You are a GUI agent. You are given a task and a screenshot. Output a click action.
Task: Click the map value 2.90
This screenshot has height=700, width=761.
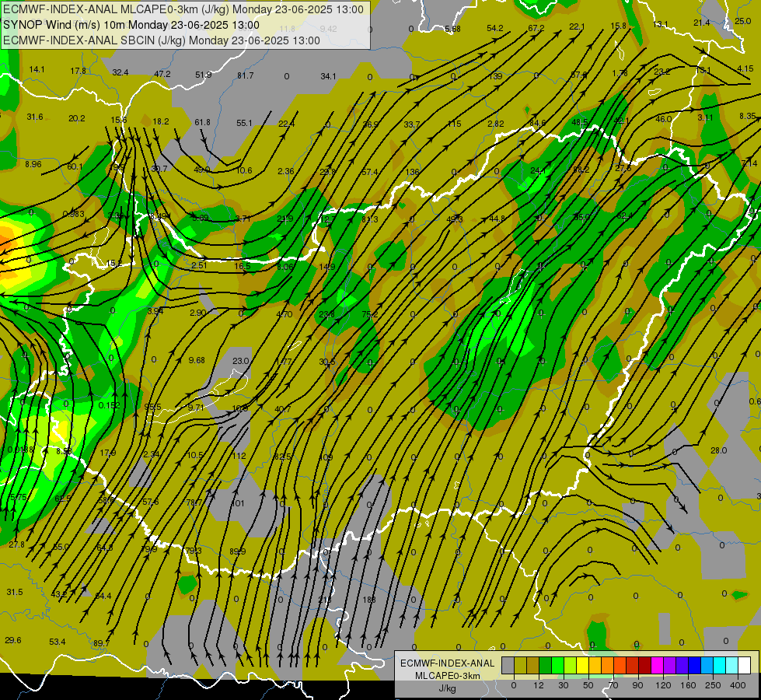pyautogui.click(x=198, y=313)
